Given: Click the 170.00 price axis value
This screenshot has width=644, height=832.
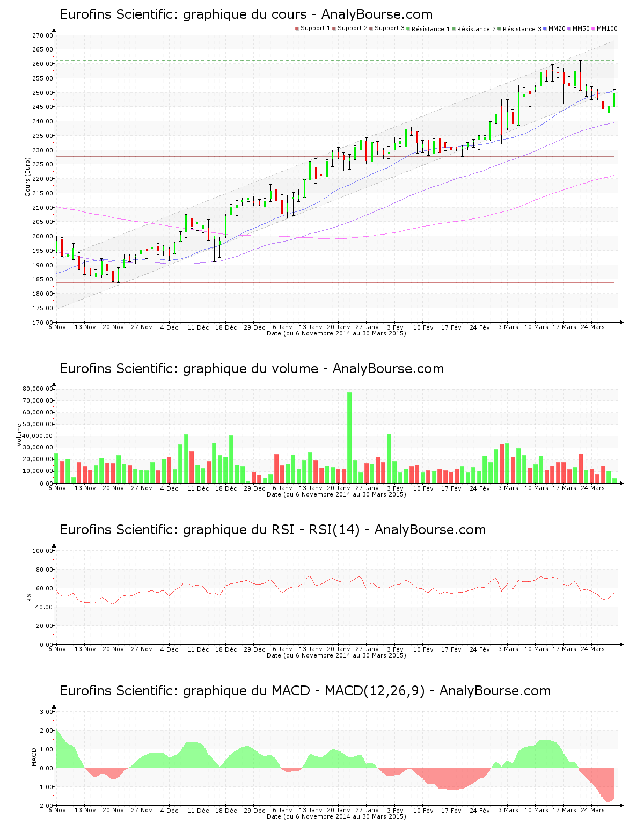Looking at the screenshot, I should point(42,323).
